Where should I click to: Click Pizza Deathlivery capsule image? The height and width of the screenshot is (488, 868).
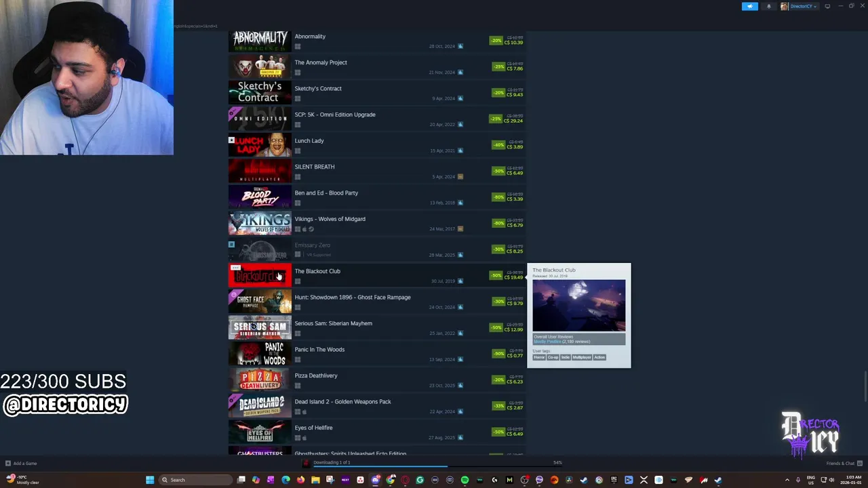pos(260,380)
